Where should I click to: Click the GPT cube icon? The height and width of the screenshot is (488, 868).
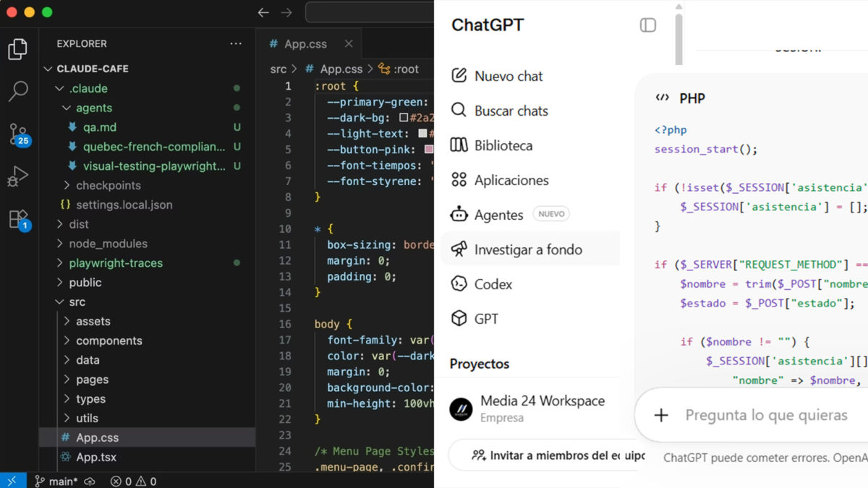click(x=459, y=318)
